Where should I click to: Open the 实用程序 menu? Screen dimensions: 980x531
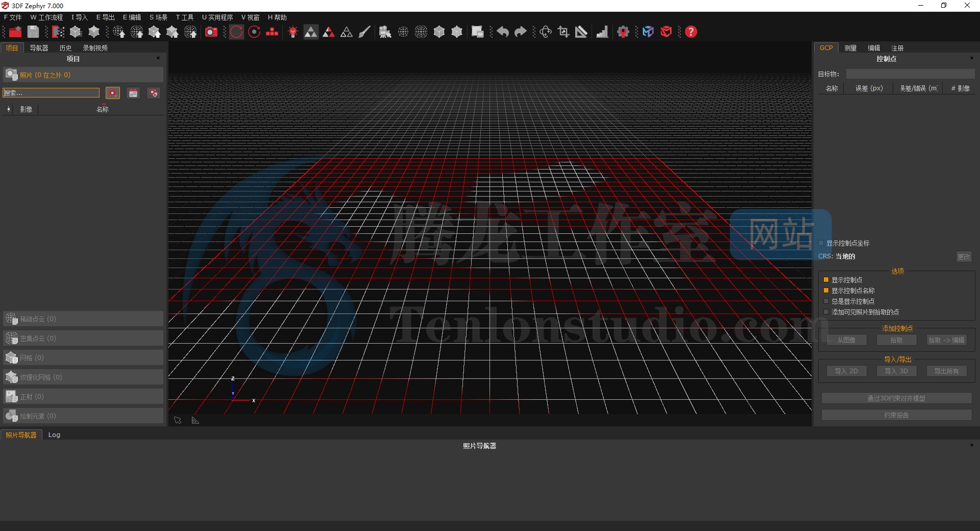217,17
